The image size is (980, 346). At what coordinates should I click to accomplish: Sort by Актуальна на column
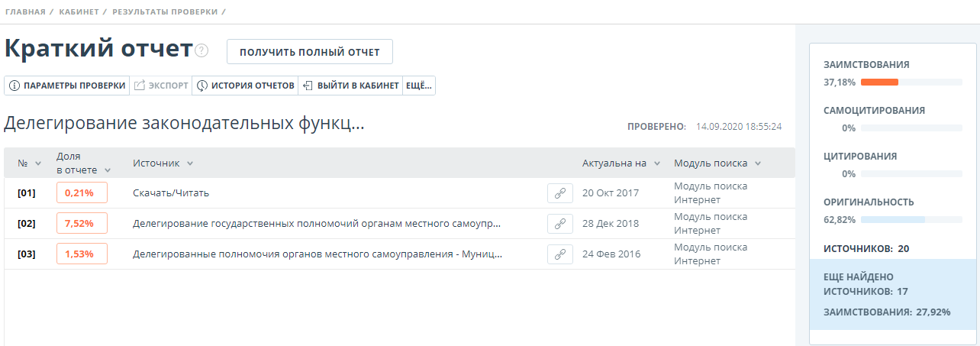pyautogui.click(x=656, y=163)
